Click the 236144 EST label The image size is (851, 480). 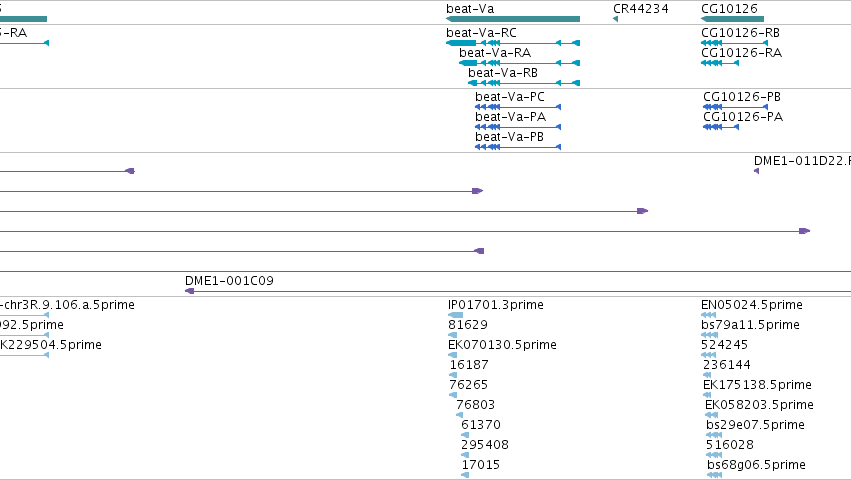[x=727, y=365]
